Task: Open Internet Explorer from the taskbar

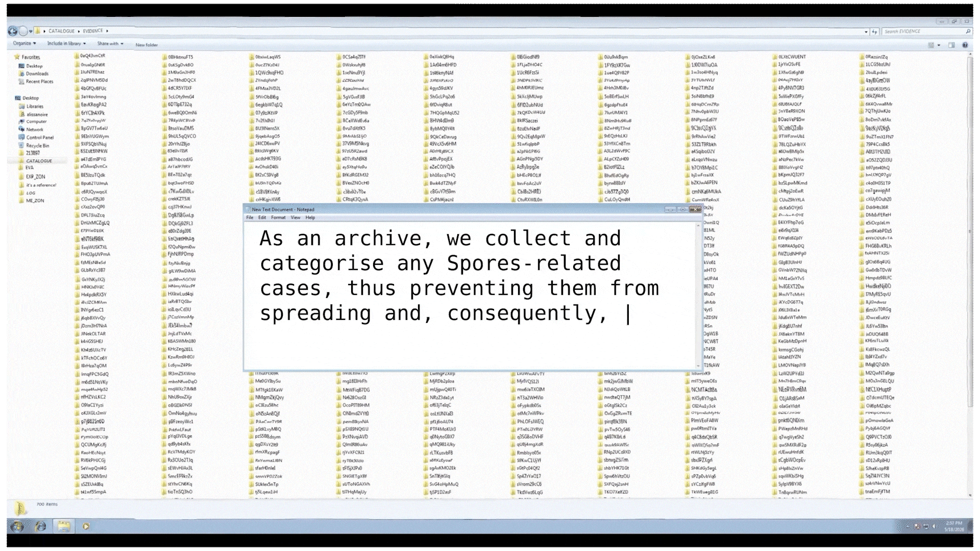Action: pyautogui.click(x=40, y=526)
